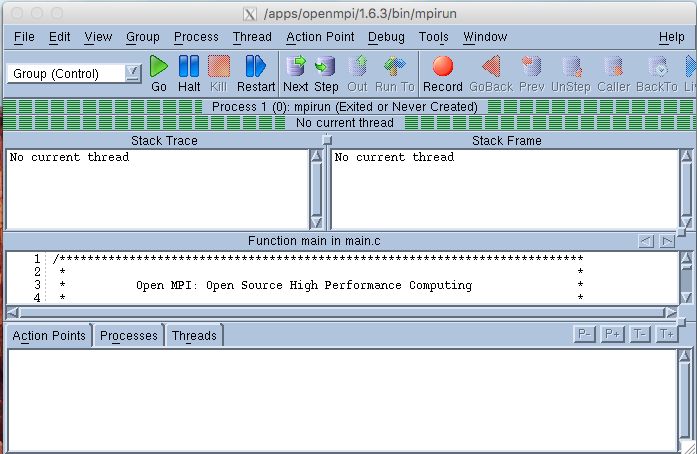Click source pane horizontal scrollbar right arrow
The width and height of the screenshot is (697, 454).
(670, 313)
